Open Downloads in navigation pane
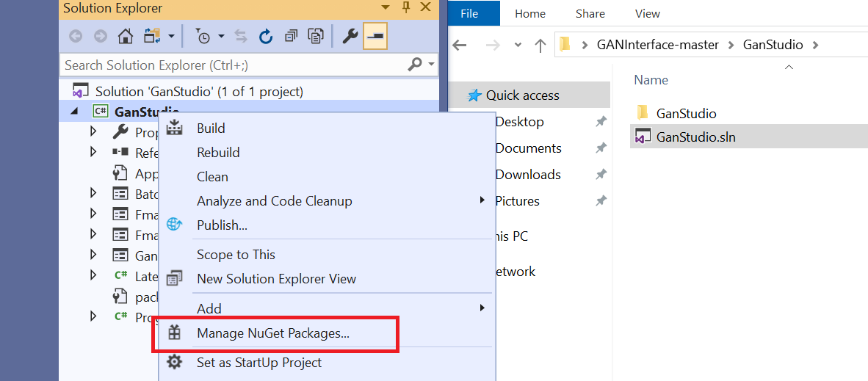The height and width of the screenshot is (381, 868). 528,175
